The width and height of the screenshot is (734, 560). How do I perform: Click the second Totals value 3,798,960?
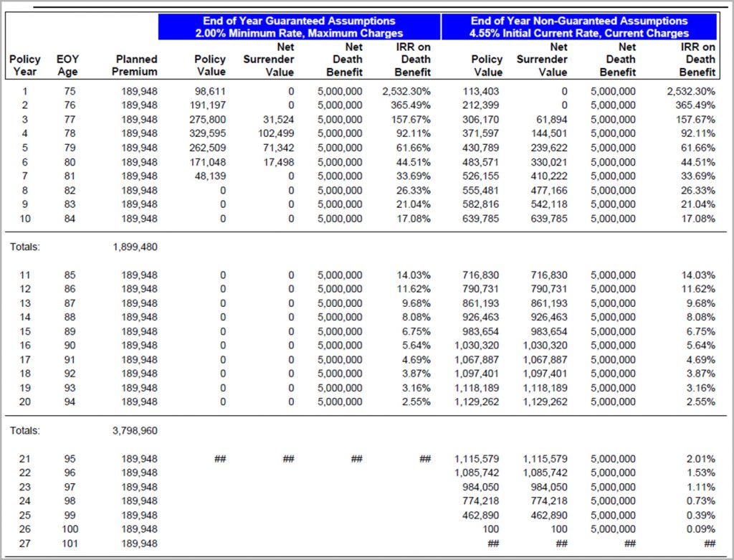[x=135, y=430]
